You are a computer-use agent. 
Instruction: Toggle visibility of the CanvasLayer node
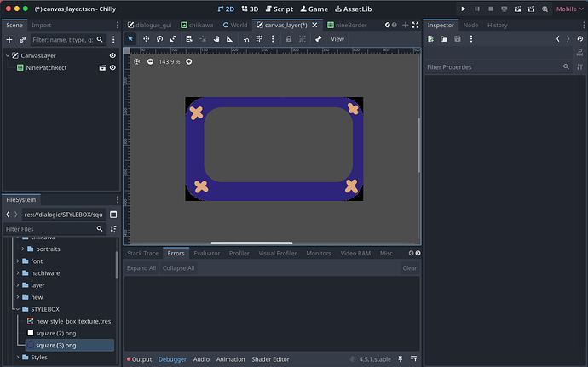(112, 55)
